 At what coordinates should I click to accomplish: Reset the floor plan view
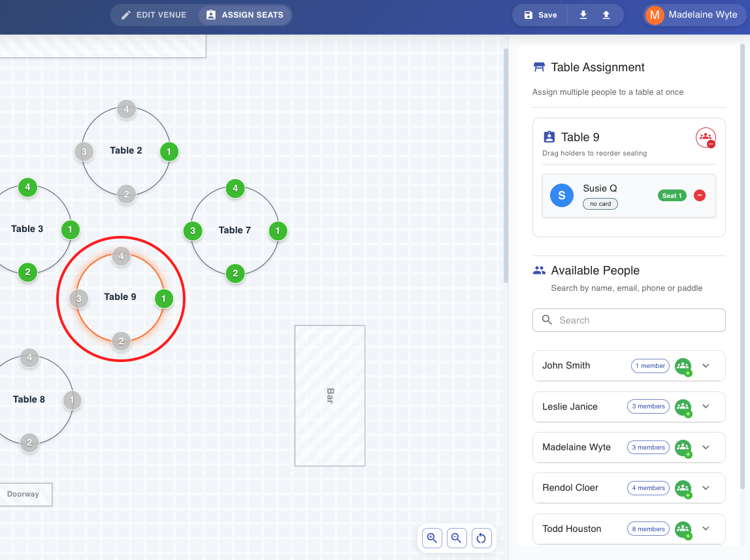point(481,538)
